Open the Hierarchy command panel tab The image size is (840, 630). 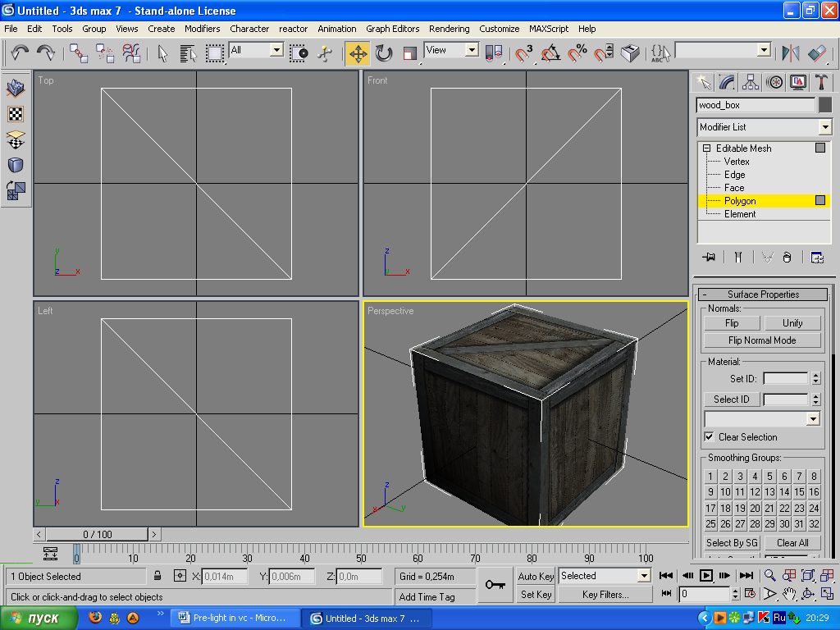(751, 82)
